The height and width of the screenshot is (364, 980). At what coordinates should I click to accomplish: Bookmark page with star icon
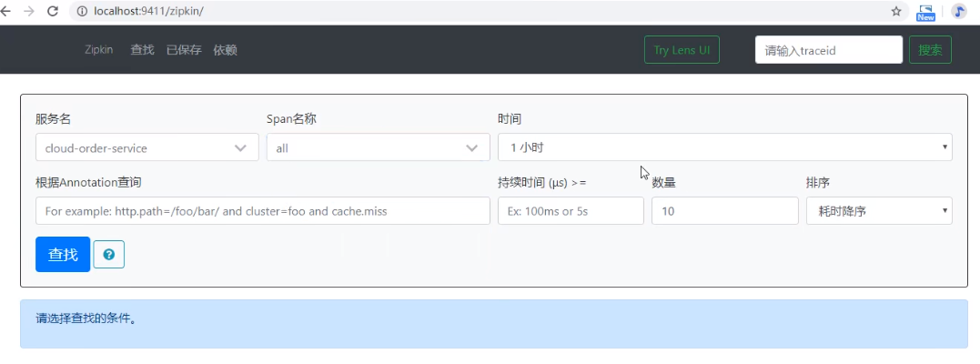point(896,12)
